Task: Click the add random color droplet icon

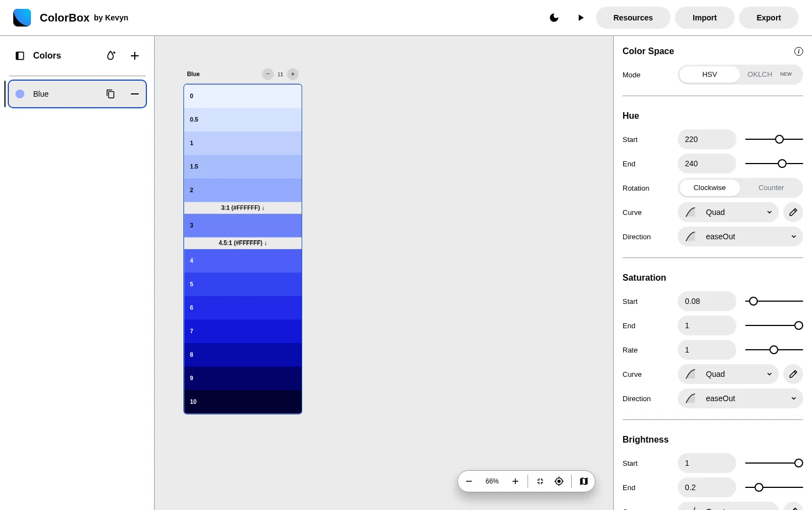Action: (x=111, y=56)
